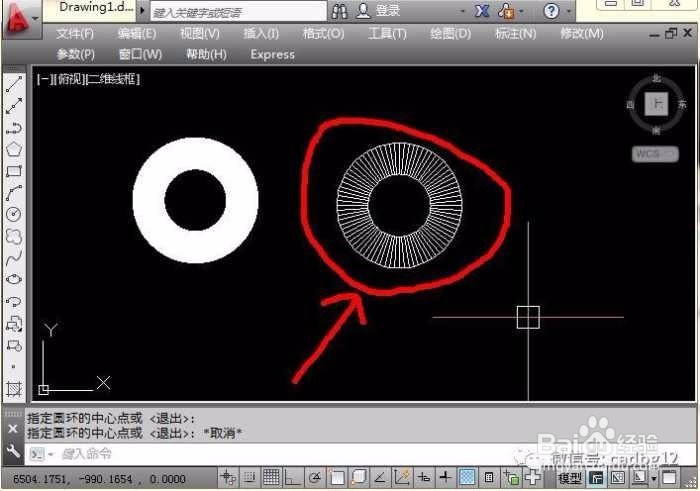Select the Polyline tool
The height and width of the screenshot is (491, 700).
click(x=14, y=128)
